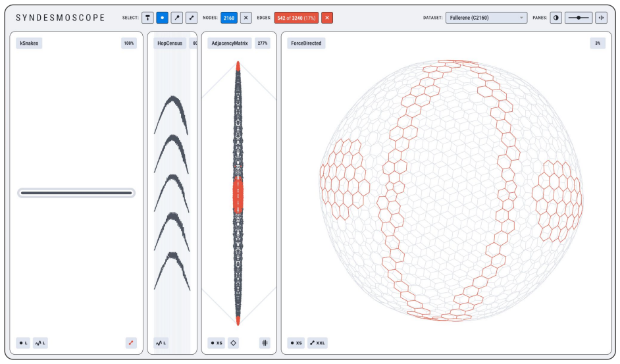Click the diamond rotate icon in AdjacencyMatrix
The height and width of the screenshot is (364, 620).
click(233, 343)
